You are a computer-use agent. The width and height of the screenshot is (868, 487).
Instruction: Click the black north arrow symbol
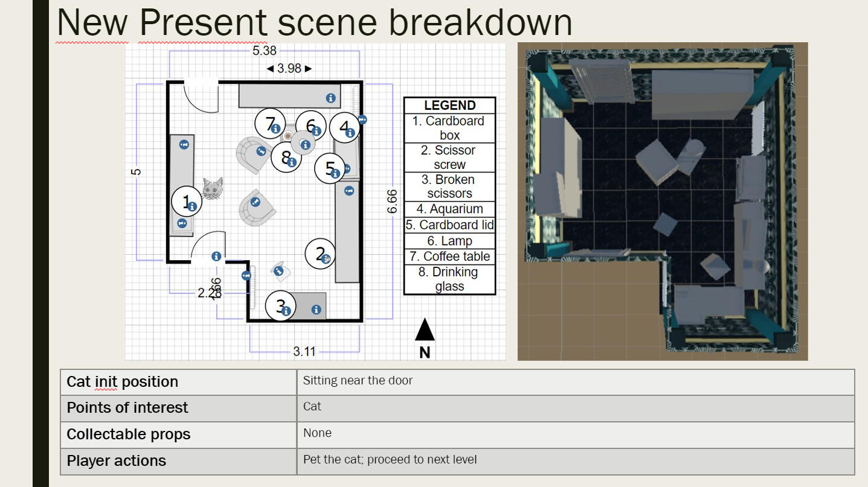(x=425, y=331)
